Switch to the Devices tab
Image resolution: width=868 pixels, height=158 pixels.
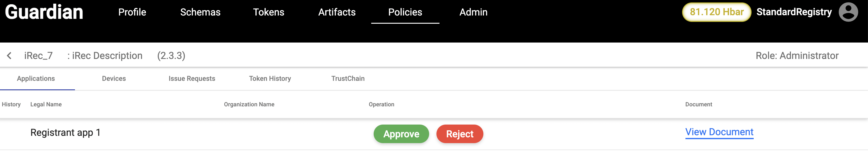pos(114,78)
